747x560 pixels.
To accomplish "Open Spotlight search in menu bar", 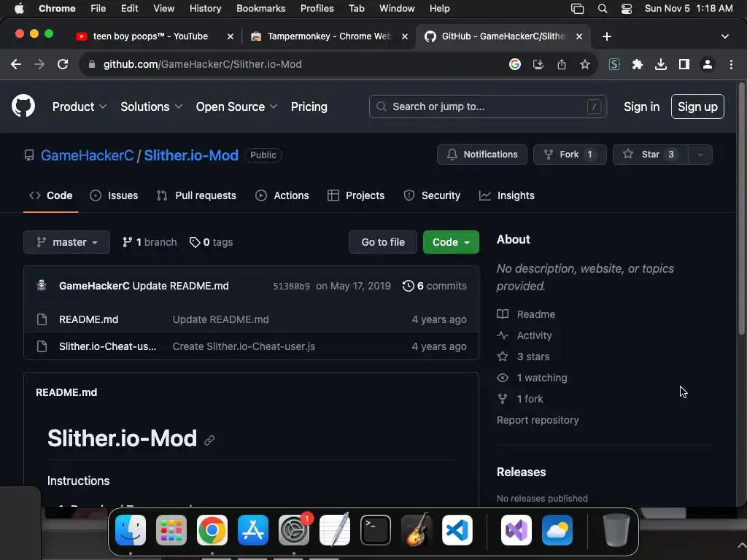I will coord(602,9).
